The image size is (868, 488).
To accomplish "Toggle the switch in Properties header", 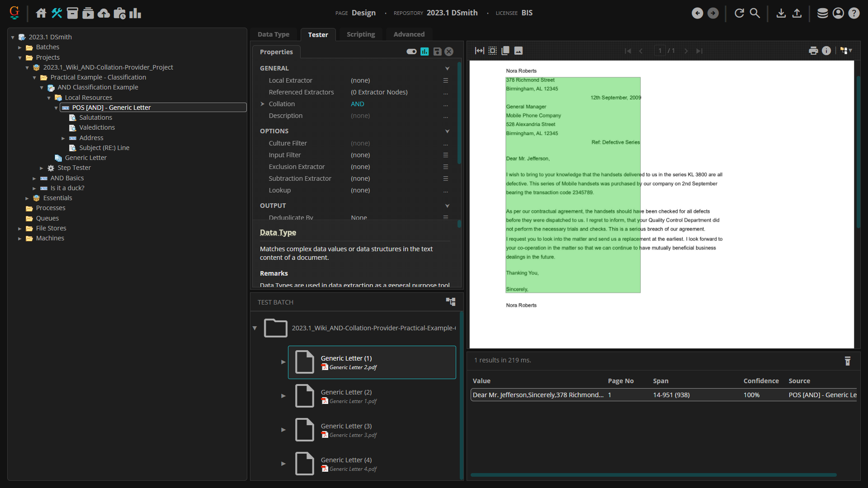I will (x=411, y=52).
